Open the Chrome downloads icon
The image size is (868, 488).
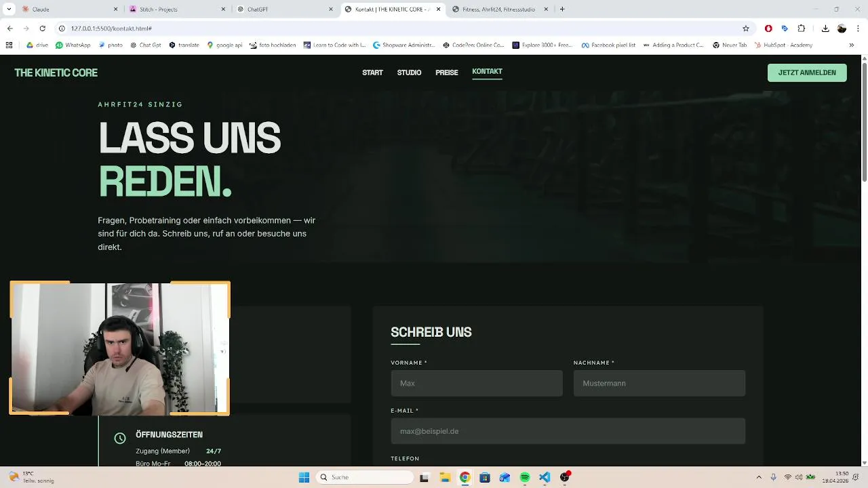pos(825,28)
